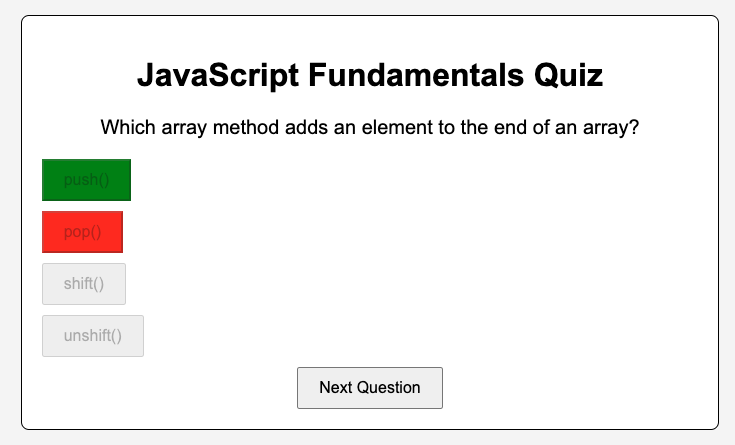Click the JavaScript Fundamentals Quiz heading
Viewport: 735px width, 445px height.
[x=370, y=75]
